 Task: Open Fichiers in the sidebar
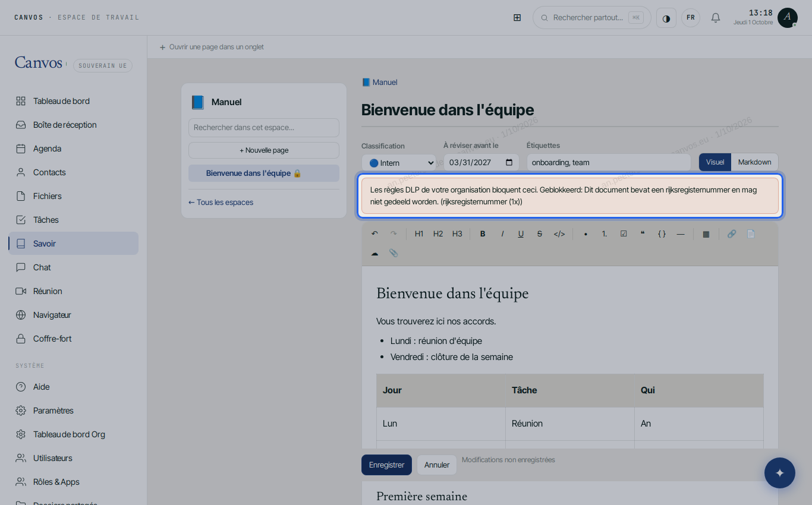73,196
